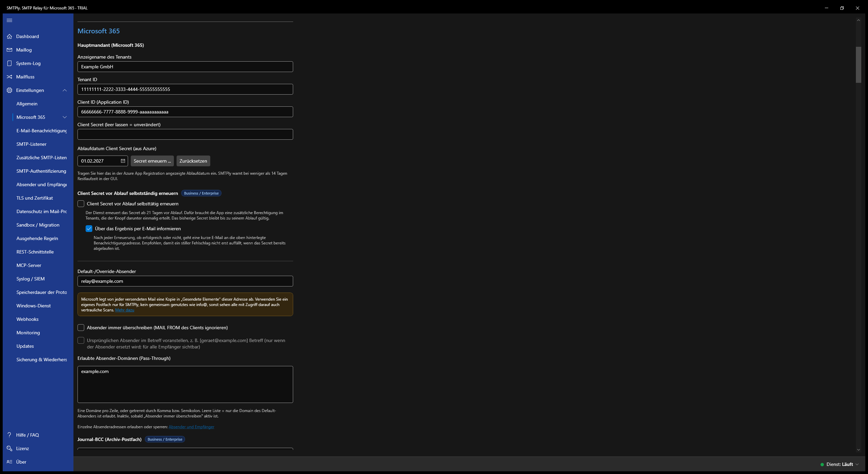Screen dimensions: 868x474
Task: Follow the Mehr dazu link
Action: coord(125,310)
